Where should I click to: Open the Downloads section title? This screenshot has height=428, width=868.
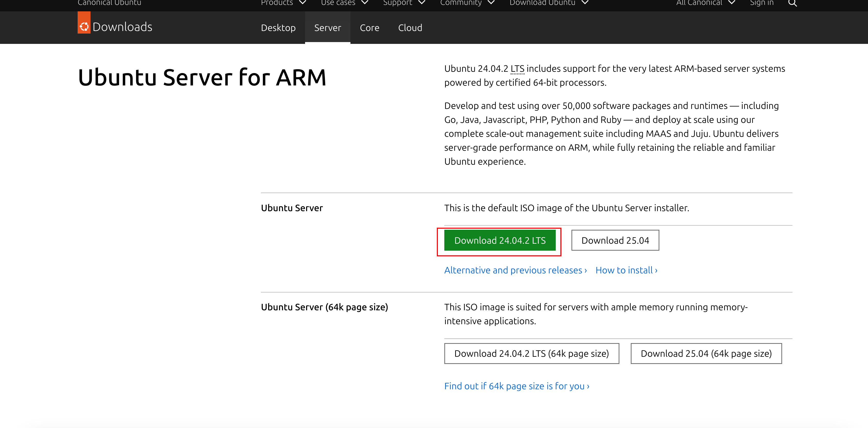tap(122, 27)
